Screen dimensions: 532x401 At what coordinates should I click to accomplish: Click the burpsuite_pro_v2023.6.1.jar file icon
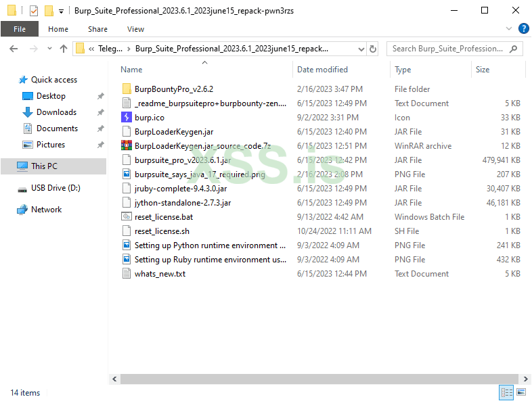[126, 160]
